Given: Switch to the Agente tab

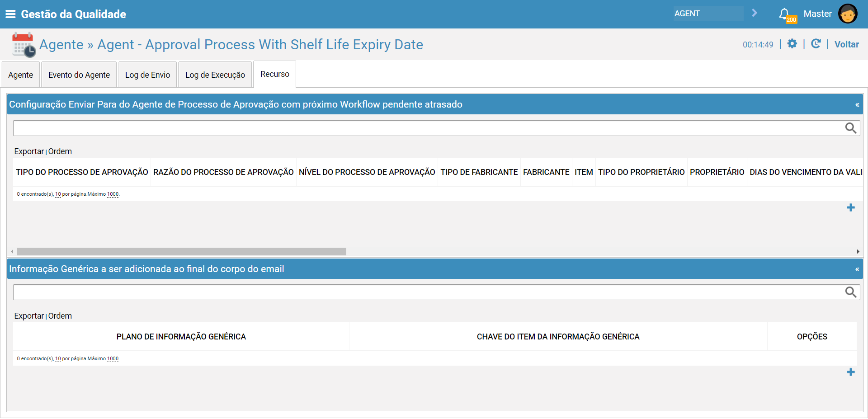Looking at the screenshot, I should [21, 75].
